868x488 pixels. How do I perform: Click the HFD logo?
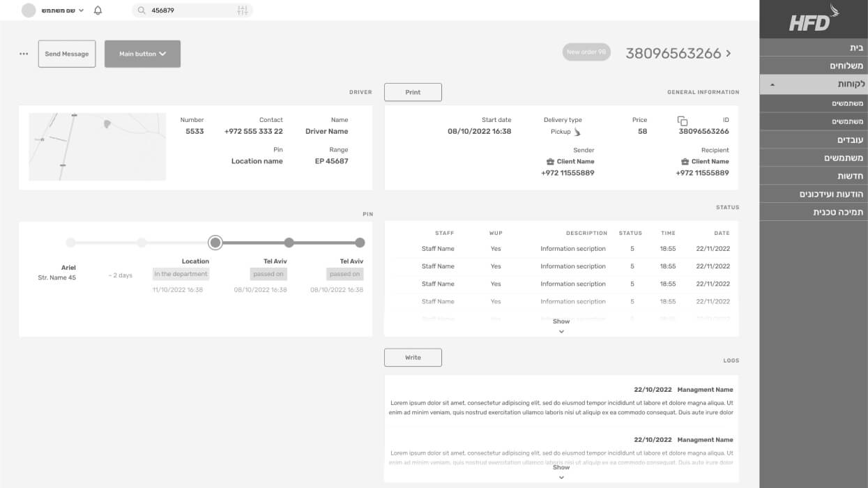814,19
